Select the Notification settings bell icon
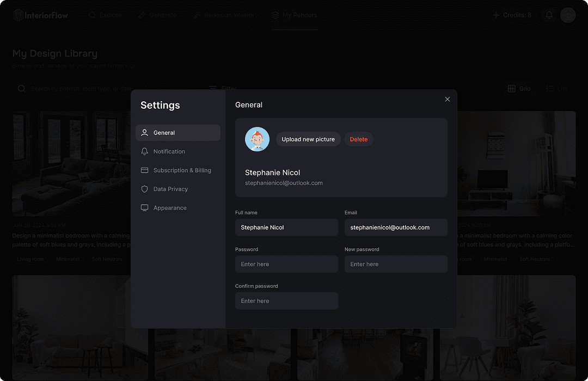Viewport: 588px width, 381px height. 144,151
